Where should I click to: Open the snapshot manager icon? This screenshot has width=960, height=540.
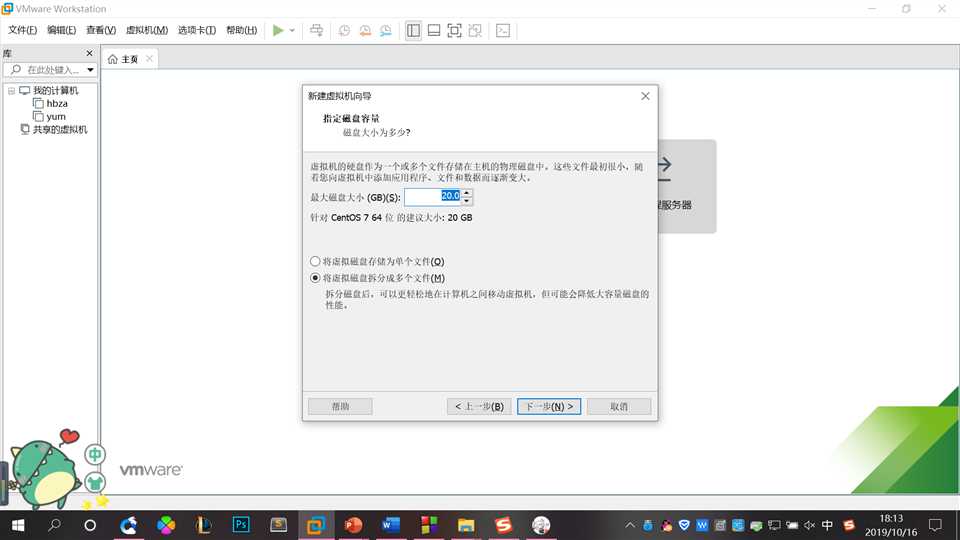(x=386, y=31)
